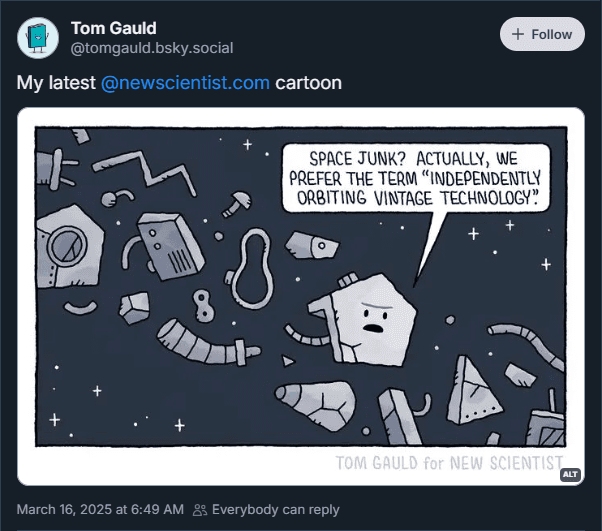Click the ALT badge on the cartoon
This screenshot has width=602, height=531.
click(570, 474)
